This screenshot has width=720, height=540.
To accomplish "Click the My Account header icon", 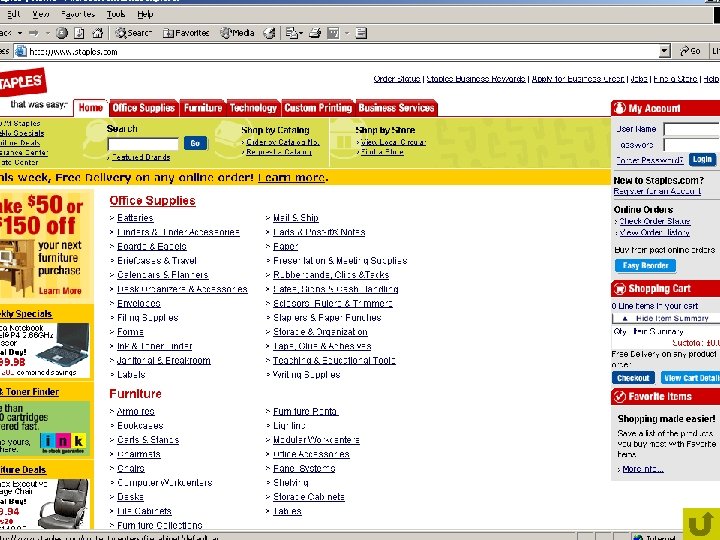I will 619,108.
